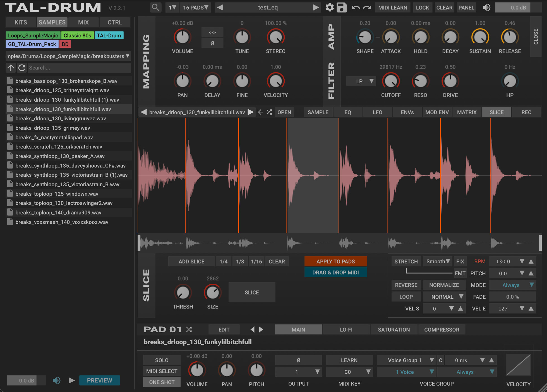
Task: Click the redo arrow icon
Action: [x=367, y=8]
